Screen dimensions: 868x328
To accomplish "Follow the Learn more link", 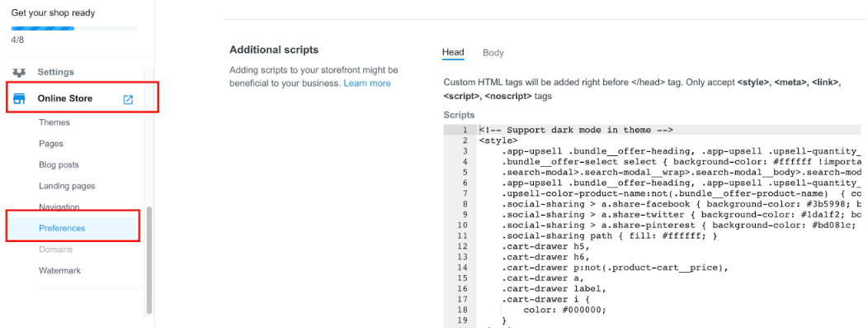I will click(367, 83).
